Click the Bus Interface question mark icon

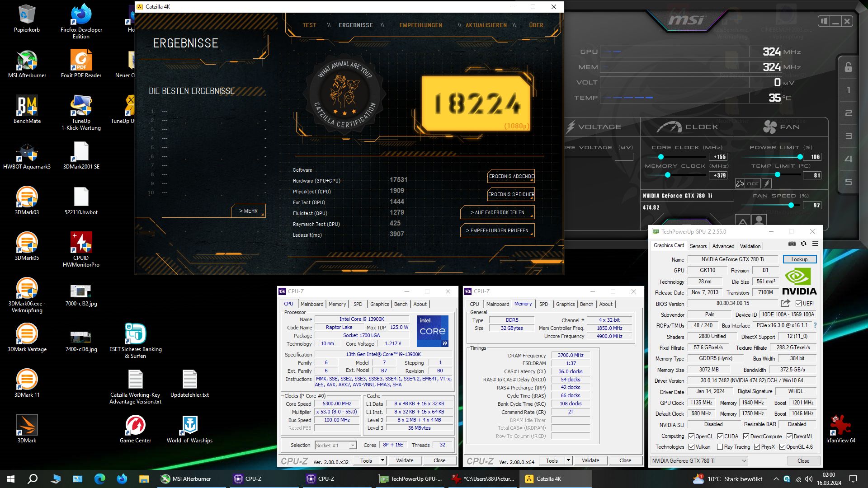click(815, 325)
